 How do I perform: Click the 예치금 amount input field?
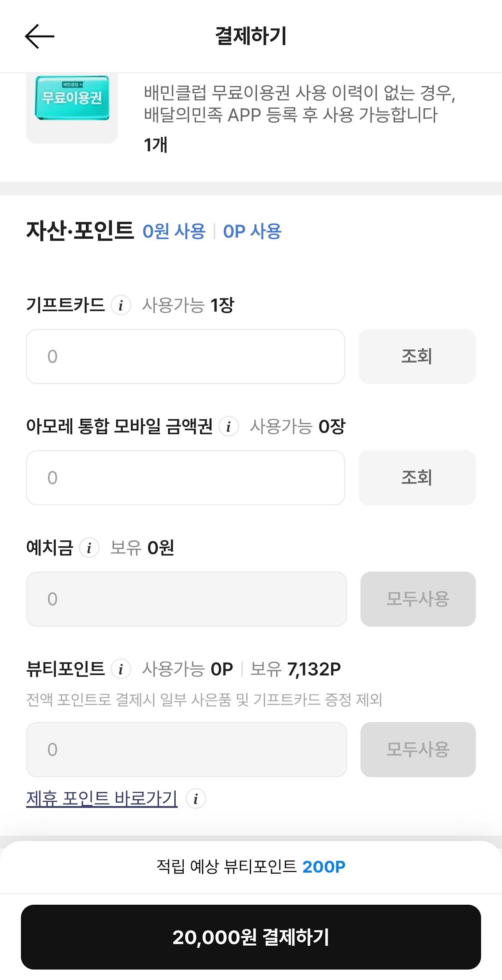pos(187,599)
